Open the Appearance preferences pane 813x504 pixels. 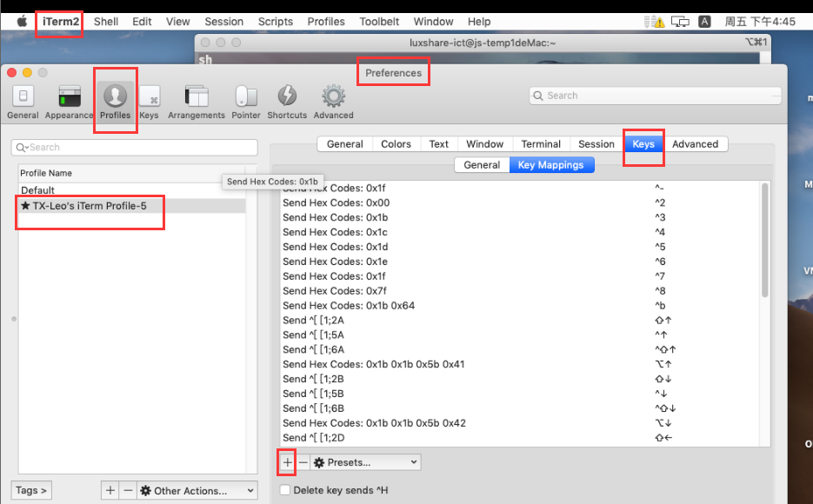[x=69, y=102]
